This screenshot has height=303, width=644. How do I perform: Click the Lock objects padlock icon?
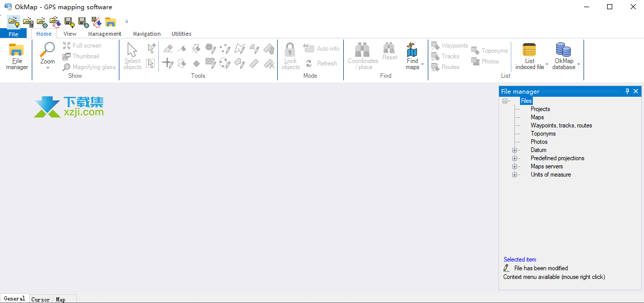[290, 50]
